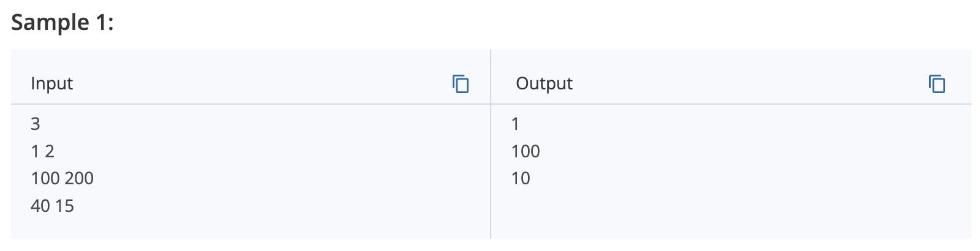Screen dimensions: 980x251
Task: Click the '1' in input line '1 2'
Action: [35, 151]
